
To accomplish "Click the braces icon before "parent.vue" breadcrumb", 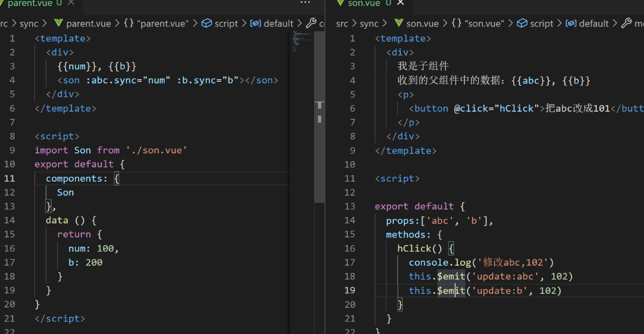I will point(129,23).
